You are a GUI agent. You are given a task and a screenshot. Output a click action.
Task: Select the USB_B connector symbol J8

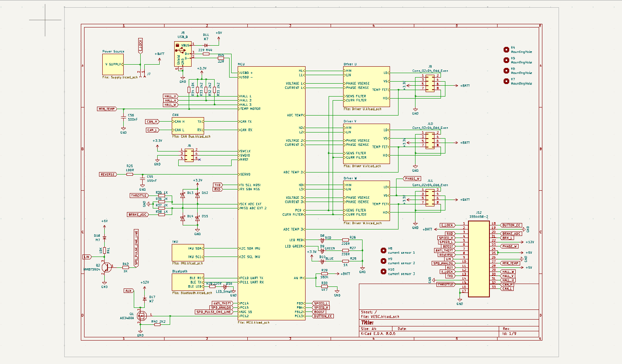coord(183,54)
